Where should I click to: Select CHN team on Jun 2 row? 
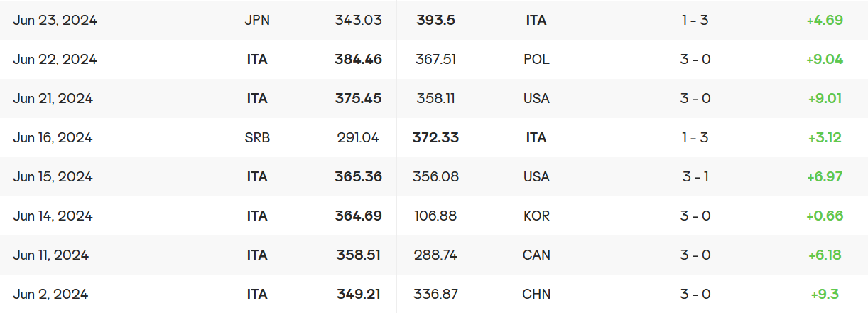point(536,295)
